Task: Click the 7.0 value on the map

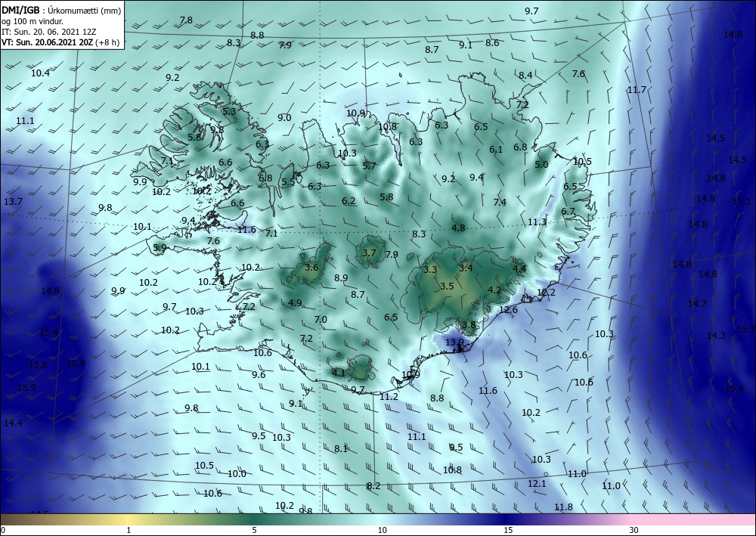Action: [x=321, y=320]
